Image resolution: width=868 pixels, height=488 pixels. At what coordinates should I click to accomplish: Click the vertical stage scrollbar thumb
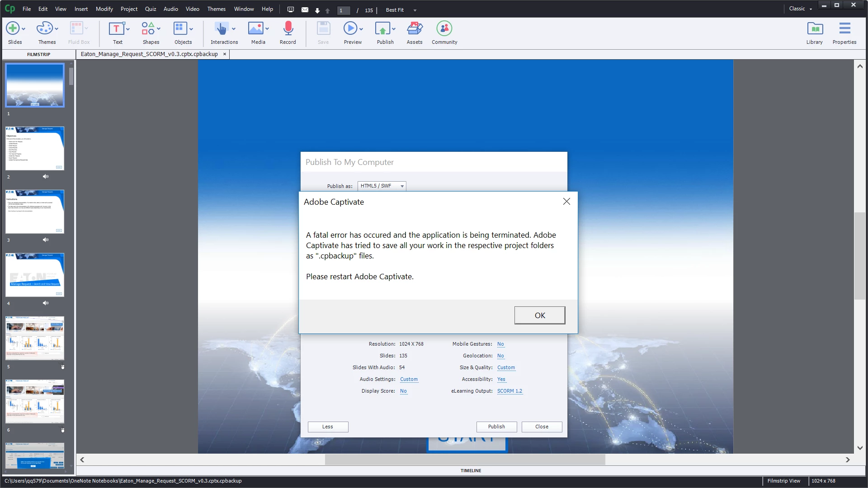pyautogui.click(x=859, y=256)
